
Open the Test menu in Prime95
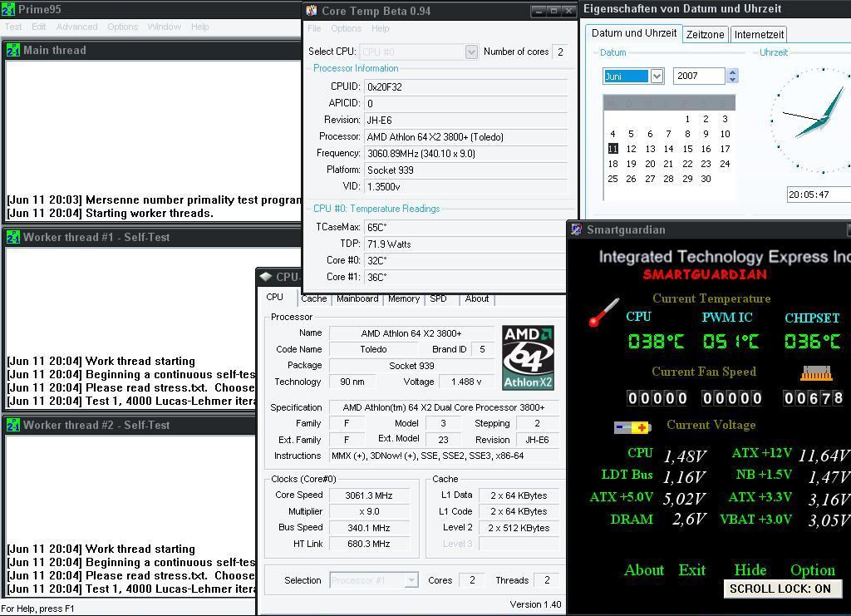(13, 27)
